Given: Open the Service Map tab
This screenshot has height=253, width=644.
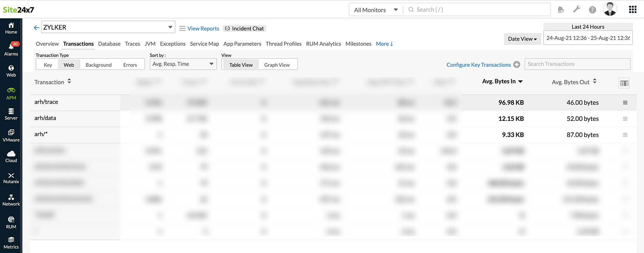Looking at the screenshot, I should coord(204,44).
